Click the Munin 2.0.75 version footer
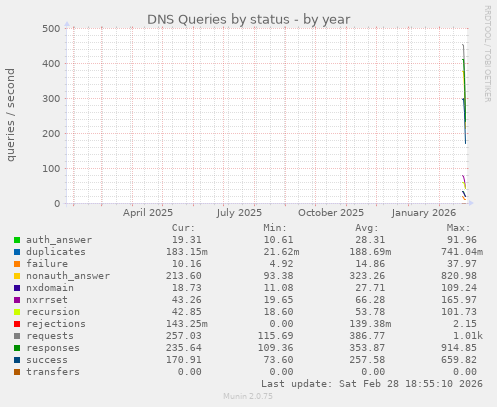The width and height of the screenshot is (497, 407). tap(248, 396)
